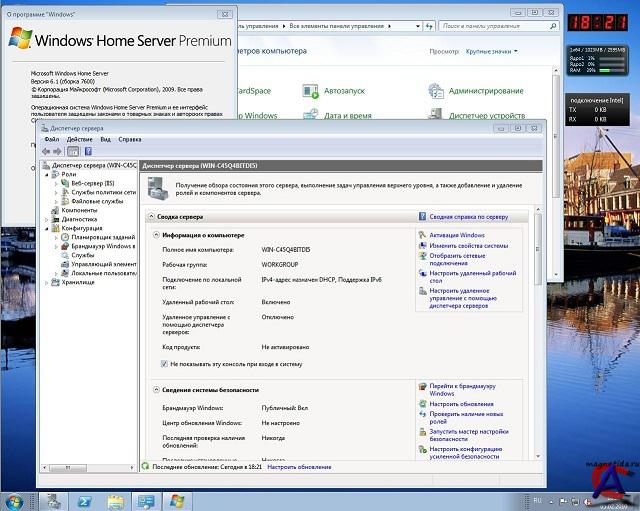The height and width of the screenshot is (511, 640).
Task: Select Брандмауэр Windows in the tree
Action: point(103,246)
